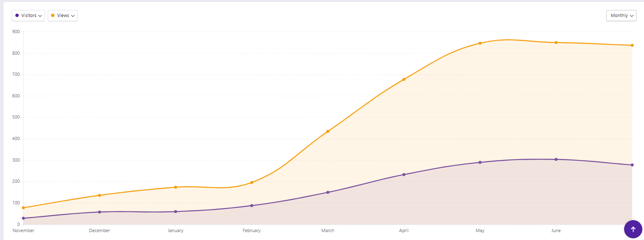Click the purple scroll-to-top arrow button

coord(633,229)
